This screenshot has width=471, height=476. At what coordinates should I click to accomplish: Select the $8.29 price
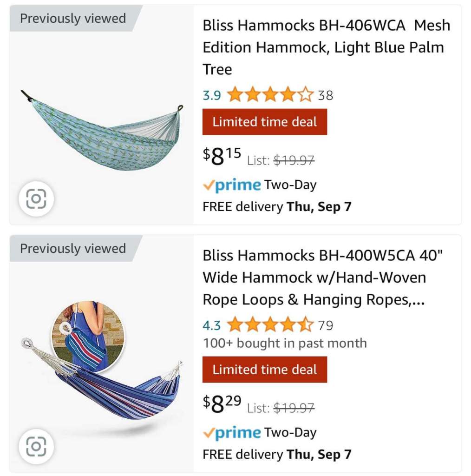(x=222, y=404)
